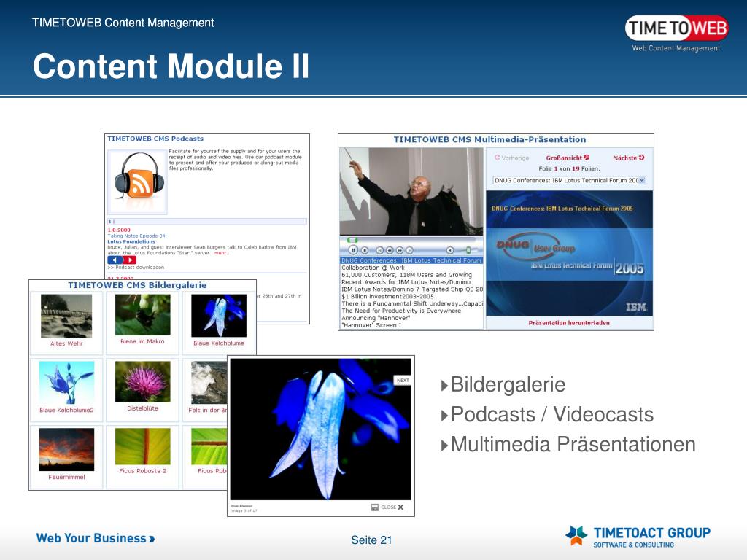The width and height of the screenshot is (747, 560).
Task: Click the blue speaker button under Lotus Foundations podcast
Action: click(115, 260)
